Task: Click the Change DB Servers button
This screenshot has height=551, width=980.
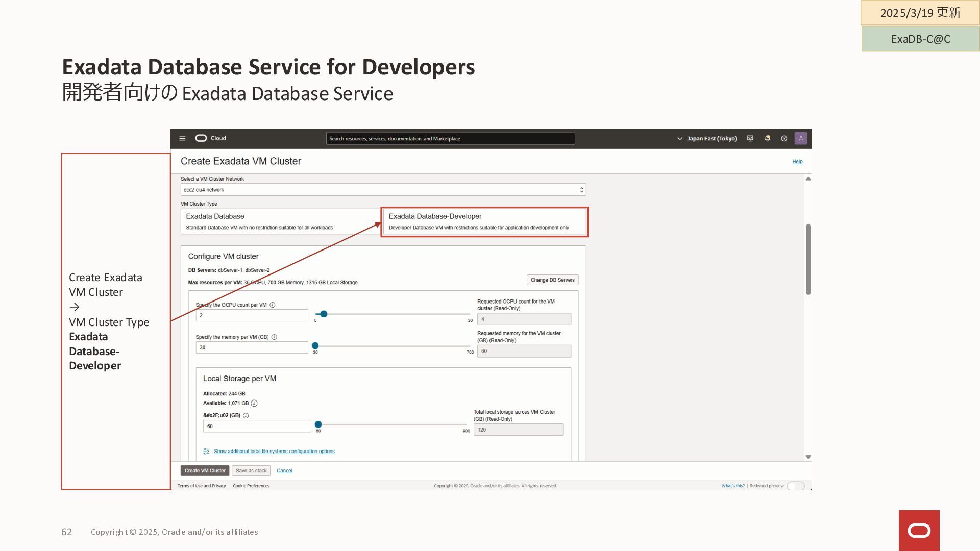Action: [x=552, y=280]
